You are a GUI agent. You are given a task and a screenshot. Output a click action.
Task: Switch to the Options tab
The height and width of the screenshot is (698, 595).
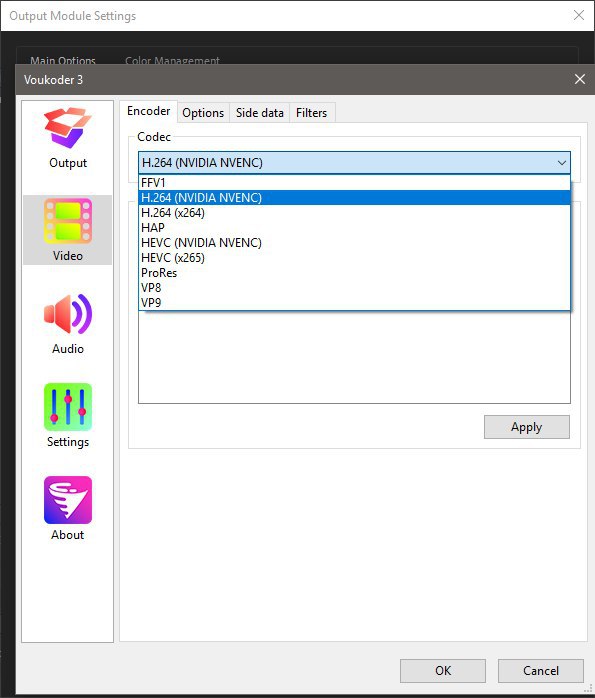[x=203, y=113]
